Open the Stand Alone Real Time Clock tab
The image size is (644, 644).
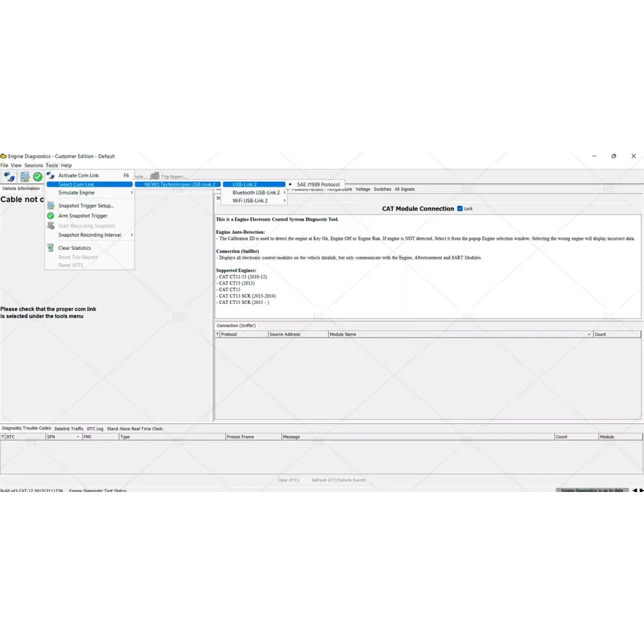135,429
